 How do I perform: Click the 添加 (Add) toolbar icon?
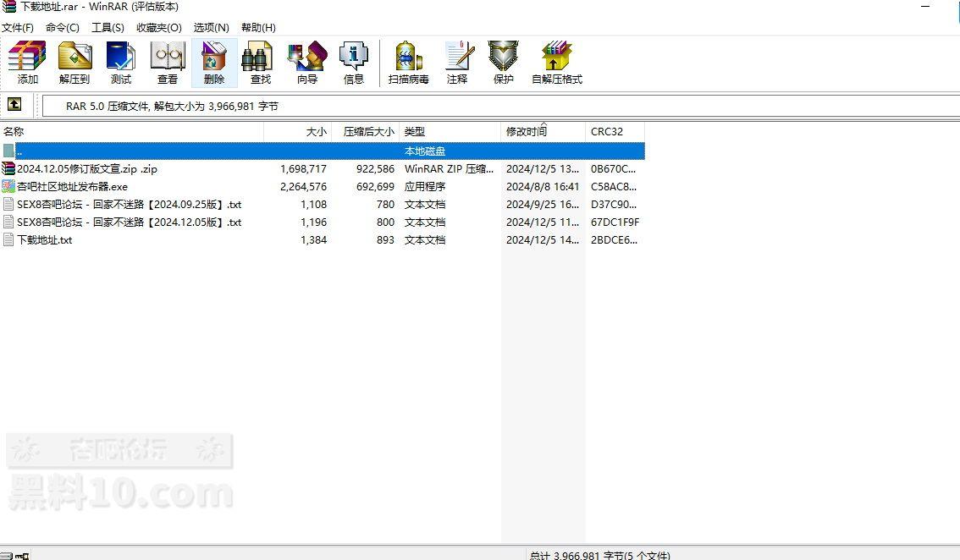[x=27, y=63]
